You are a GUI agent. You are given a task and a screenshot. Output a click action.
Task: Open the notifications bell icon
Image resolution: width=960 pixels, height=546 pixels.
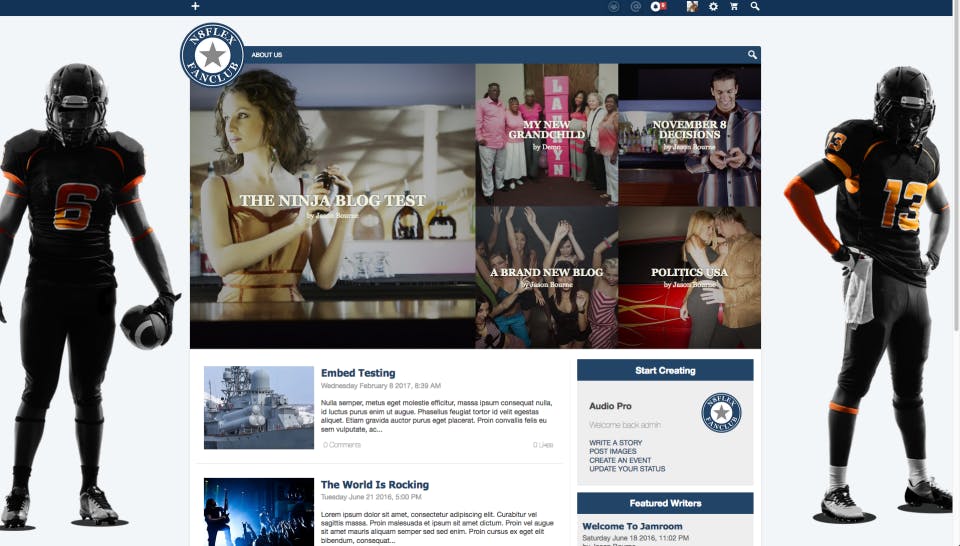point(658,6)
